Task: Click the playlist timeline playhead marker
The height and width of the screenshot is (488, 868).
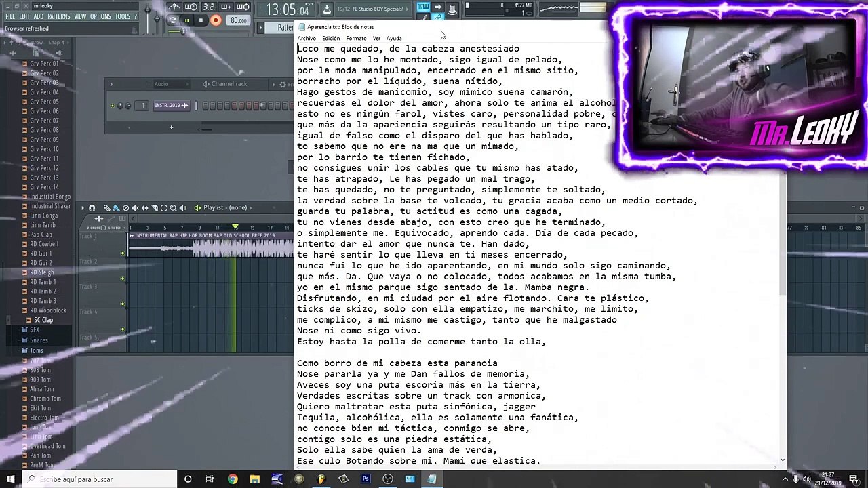Action: (x=235, y=227)
